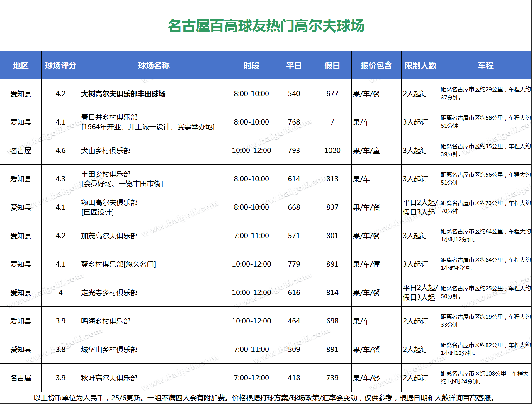Screen dimensions: 532x404
Task: Select the 球场评分 column header
Action: pos(61,65)
